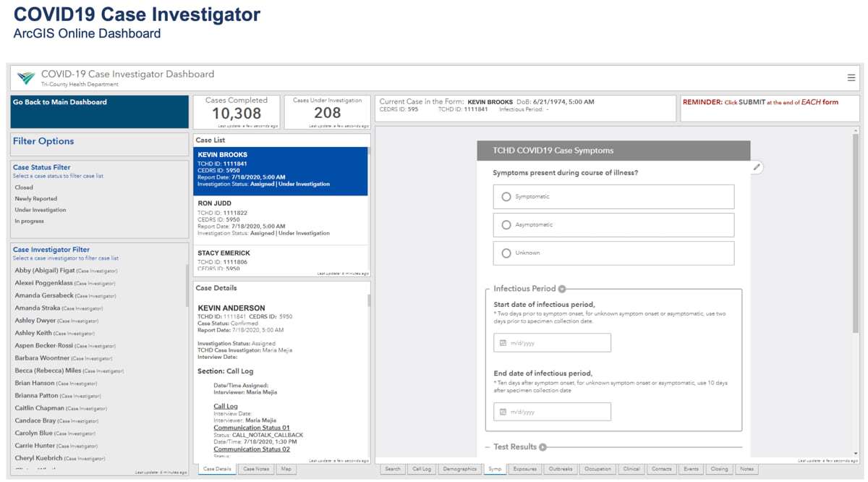The image size is (868, 482).
Task: Filter case list by Closed status
Action: point(24,187)
